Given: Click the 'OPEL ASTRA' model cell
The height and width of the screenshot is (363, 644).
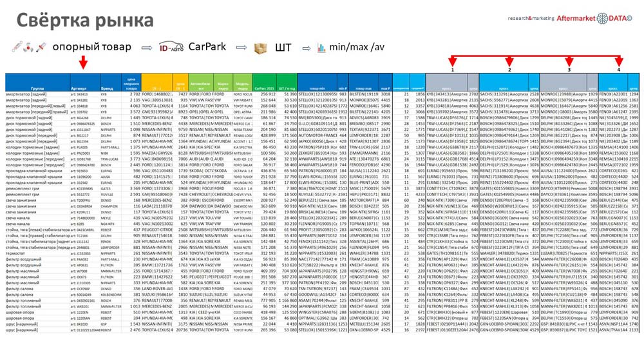Looking at the screenshot, I should (x=242, y=112).
